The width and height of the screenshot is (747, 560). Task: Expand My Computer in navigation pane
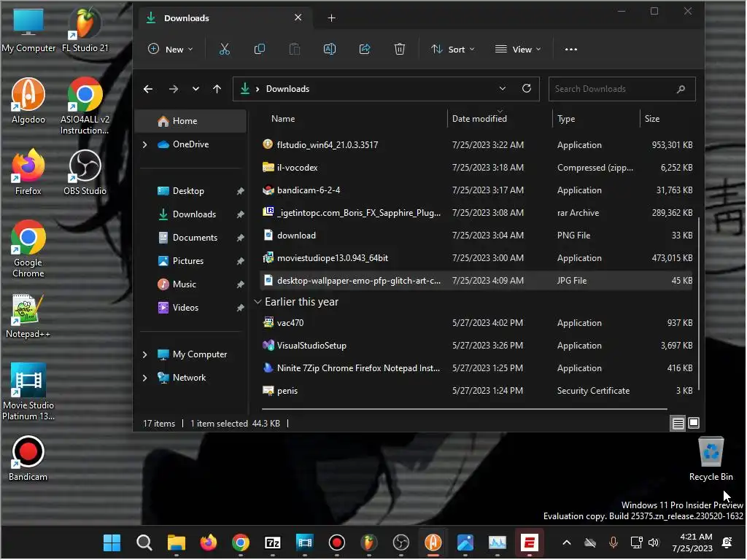(x=145, y=354)
